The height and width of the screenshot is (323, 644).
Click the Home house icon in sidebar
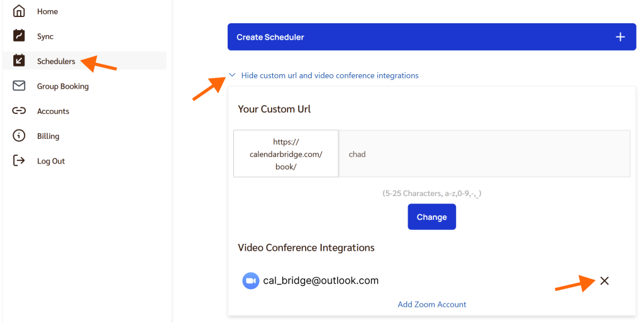coord(19,11)
